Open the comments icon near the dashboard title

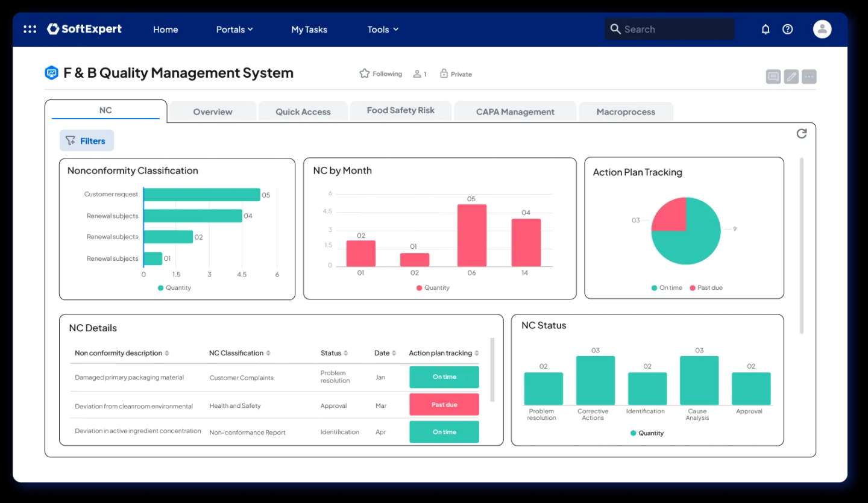pos(773,76)
